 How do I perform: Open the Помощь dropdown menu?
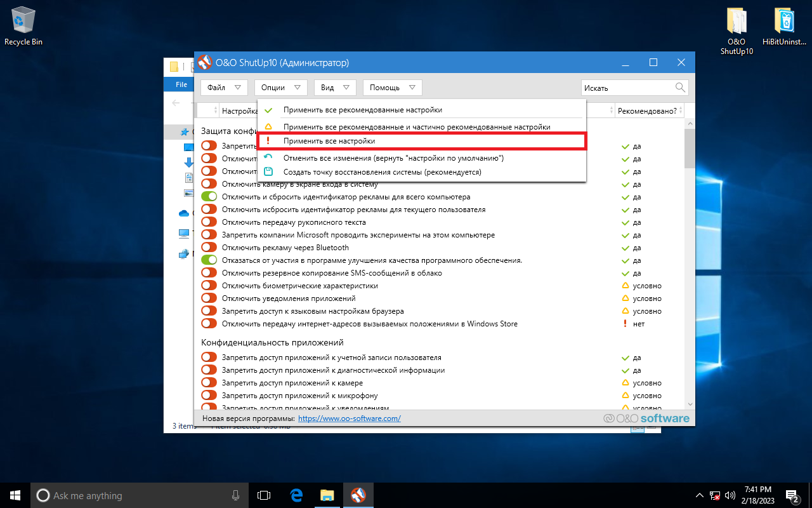click(x=392, y=88)
